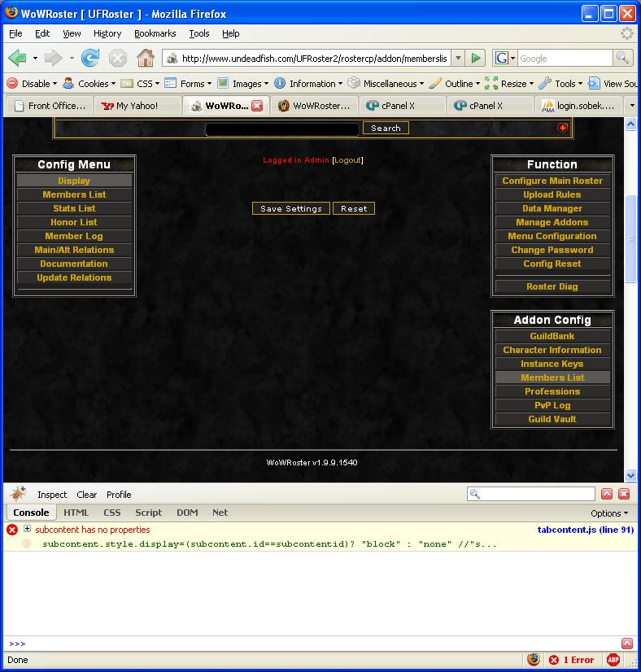Click the View Source toolbar button
This screenshot has height=672, width=641.
[613, 84]
